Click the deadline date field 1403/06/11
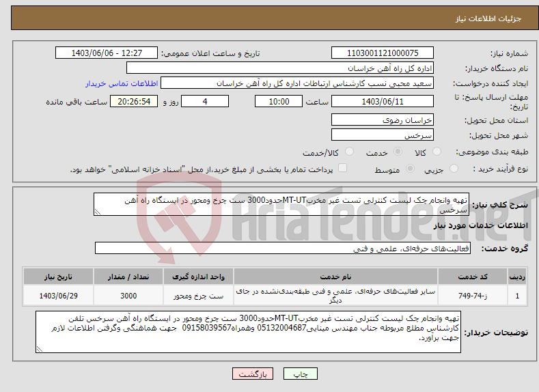539x392 pixels. (x=383, y=101)
